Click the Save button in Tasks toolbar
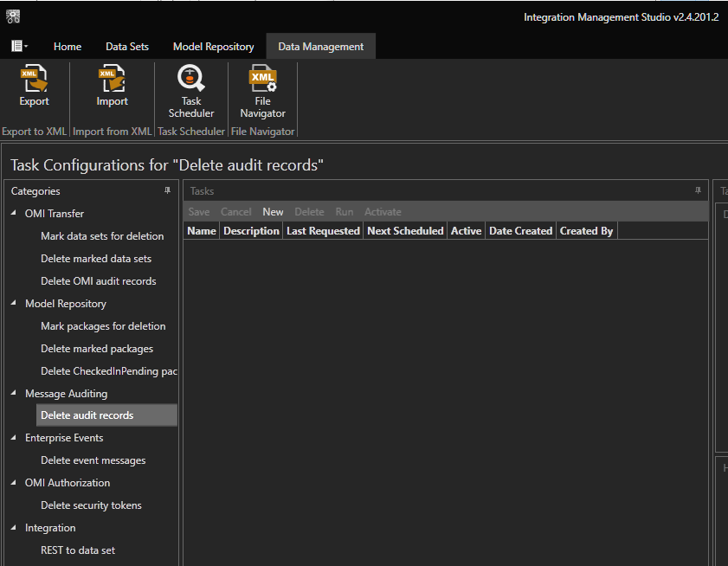Image resolution: width=728 pixels, height=566 pixels. 199,212
